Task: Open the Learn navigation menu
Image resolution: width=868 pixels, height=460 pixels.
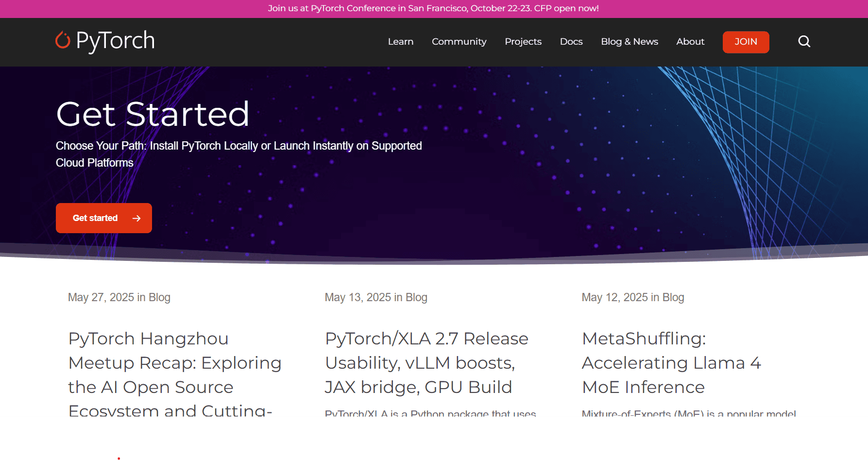Action: 400,42
